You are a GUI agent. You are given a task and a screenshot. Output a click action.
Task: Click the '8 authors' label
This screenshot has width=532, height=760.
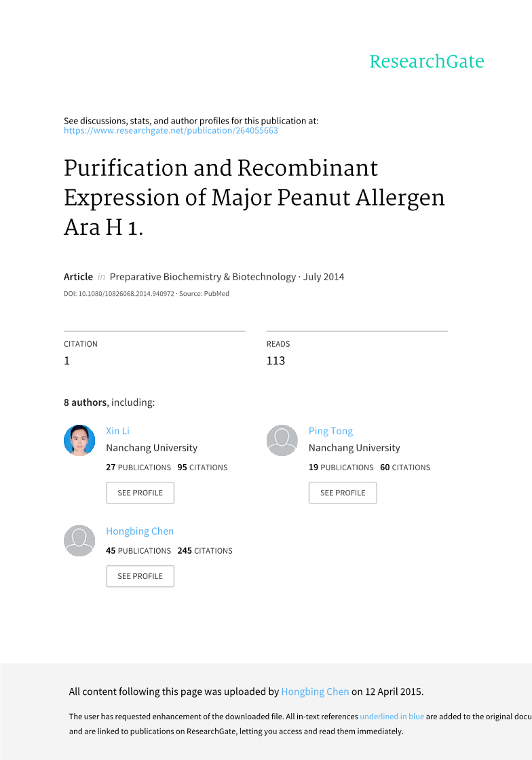pyautogui.click(x=85, y=402)
